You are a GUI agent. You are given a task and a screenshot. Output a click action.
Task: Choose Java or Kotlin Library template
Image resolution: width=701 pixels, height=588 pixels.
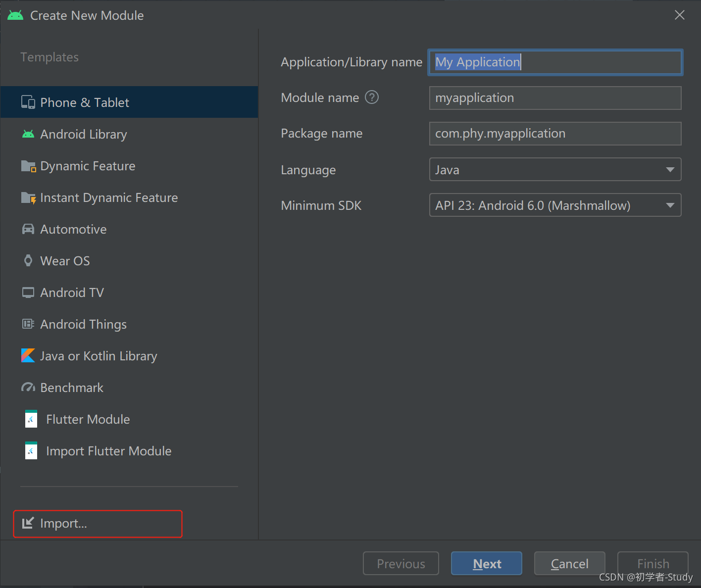point(129,355)
